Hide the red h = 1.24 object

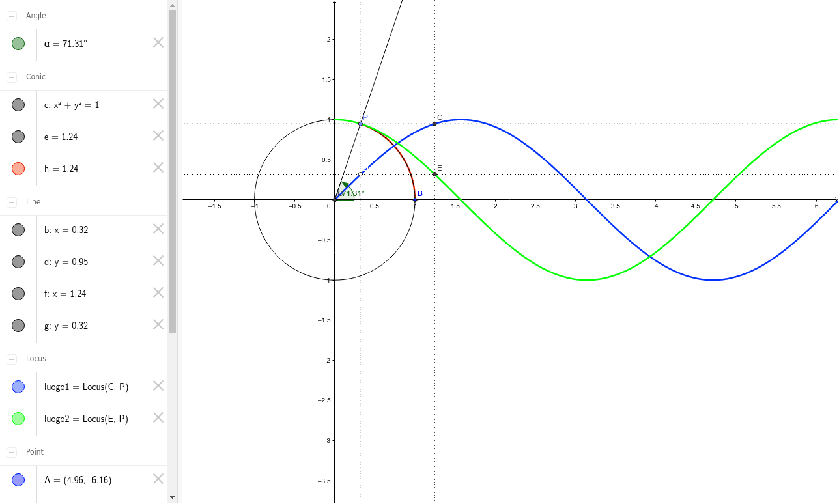pyautogui.click(x=18, y=168)
